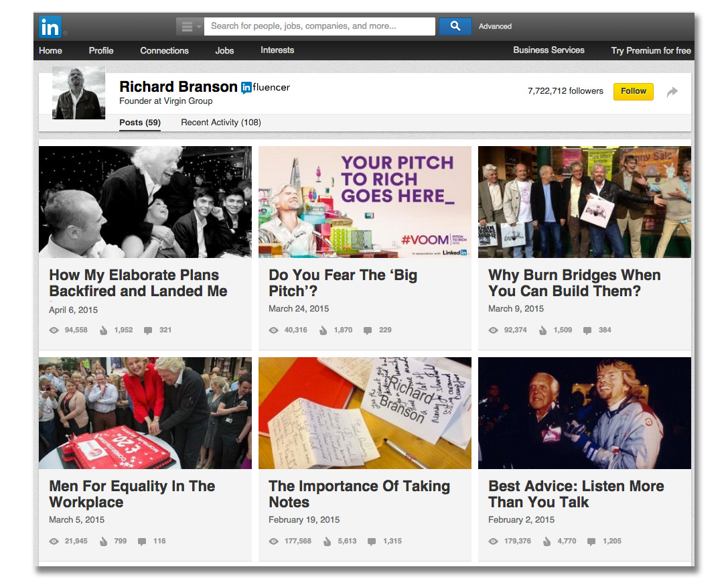
Task: Click thumbs-up icon on 'Best Advice' post
Action: click(x=547, y=541)
